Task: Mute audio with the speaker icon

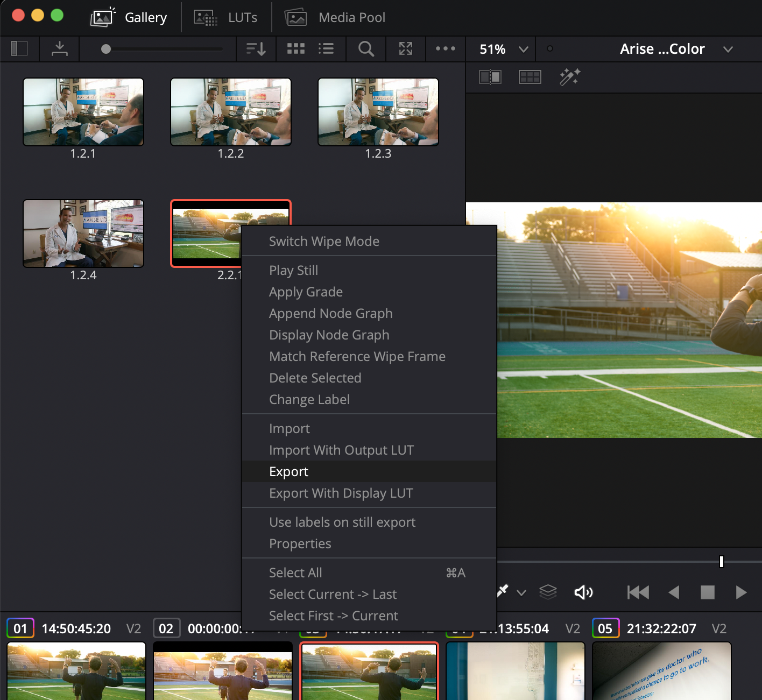Action: click(x=583, y=592)
